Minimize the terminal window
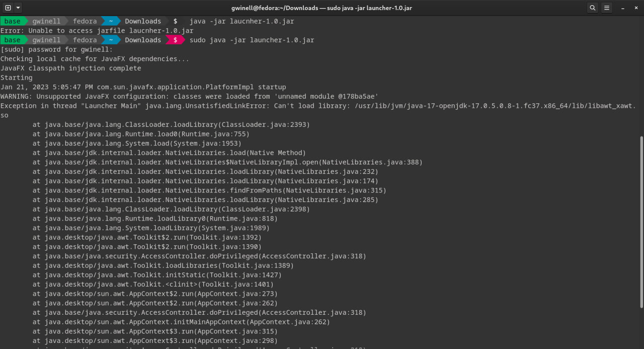This screenshot has width=644, height=349. coord(623,8)
